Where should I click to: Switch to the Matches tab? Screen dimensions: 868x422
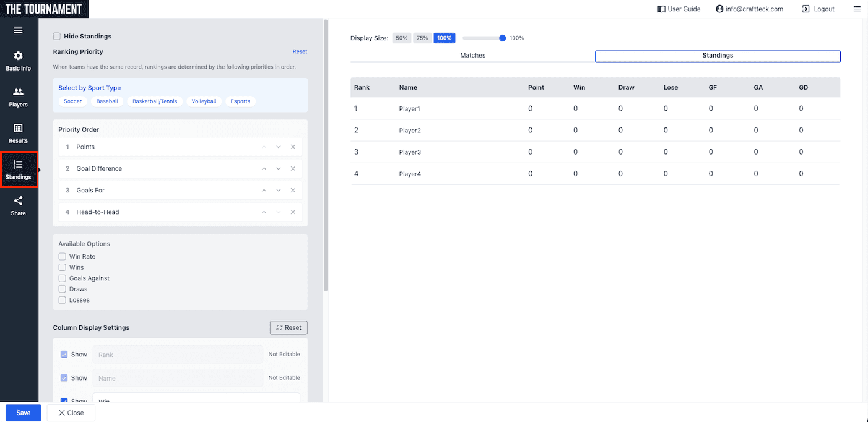click(x=472, y=56)
